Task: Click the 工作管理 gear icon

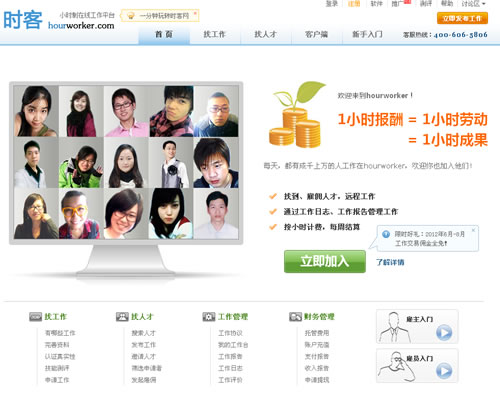Action: tap(209, 317)
